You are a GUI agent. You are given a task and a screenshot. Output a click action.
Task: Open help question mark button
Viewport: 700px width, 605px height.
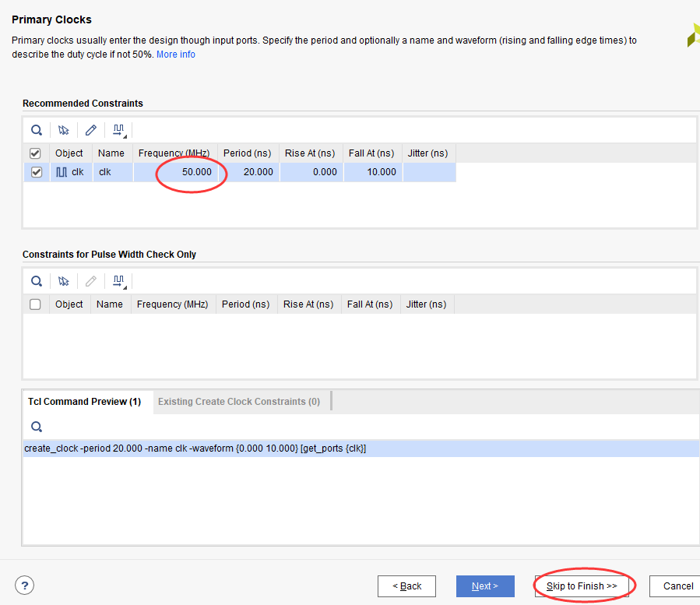click(25, 586)
